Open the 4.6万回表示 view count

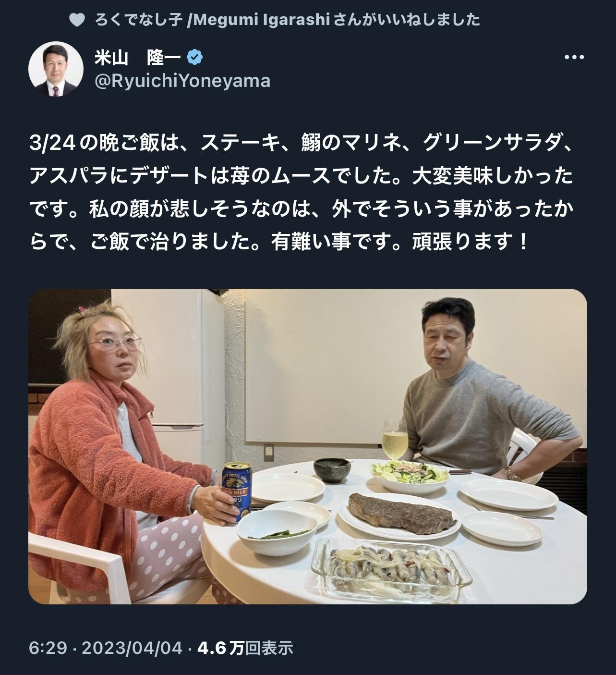(x=245, y=648)
